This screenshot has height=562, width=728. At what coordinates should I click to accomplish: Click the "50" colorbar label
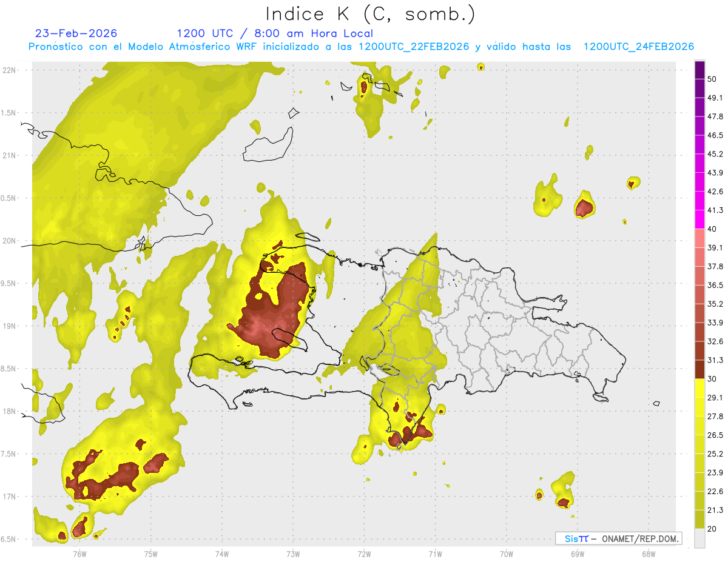(x=712, y=79)
